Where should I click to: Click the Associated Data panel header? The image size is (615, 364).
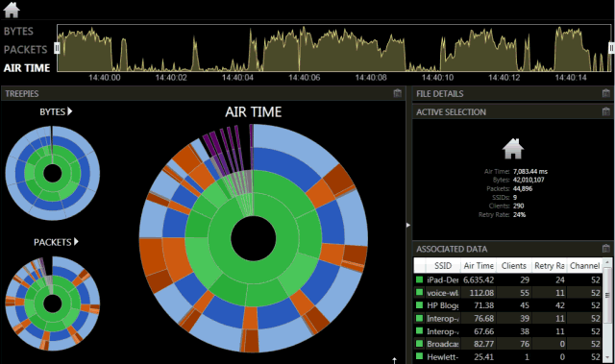pos(512,249)
